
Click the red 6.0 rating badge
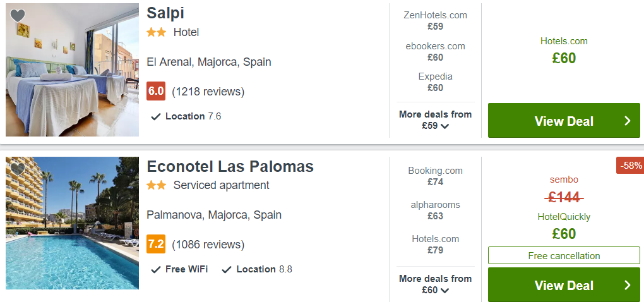click(x=156, y=91)
